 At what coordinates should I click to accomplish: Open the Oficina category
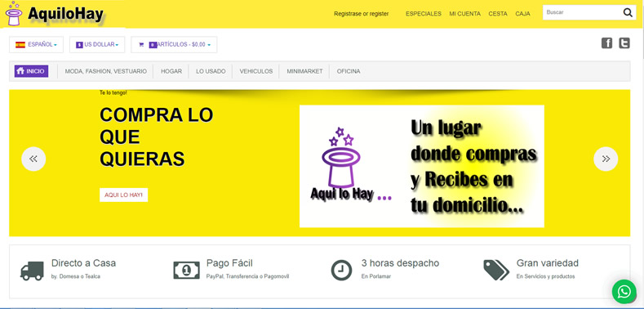(349, 71)
